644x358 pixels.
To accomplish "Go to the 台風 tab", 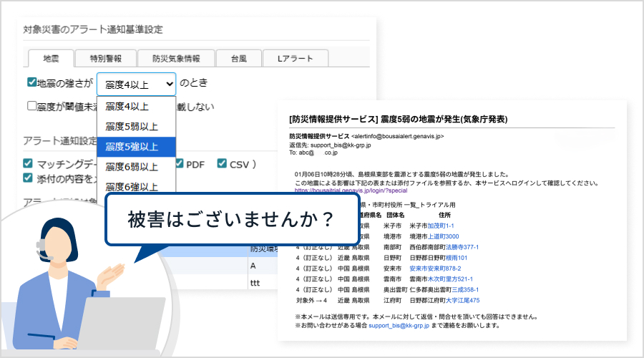I will [238, 59].
